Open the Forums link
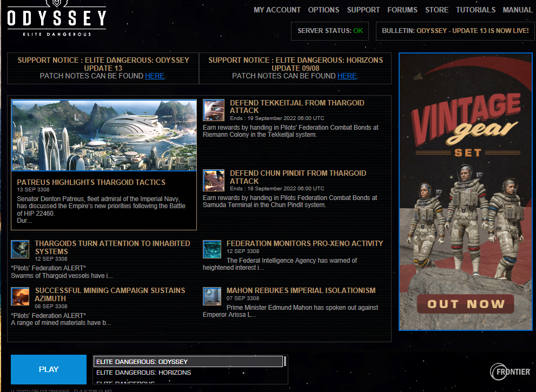 pyautogui.click(x=402, y=10)
